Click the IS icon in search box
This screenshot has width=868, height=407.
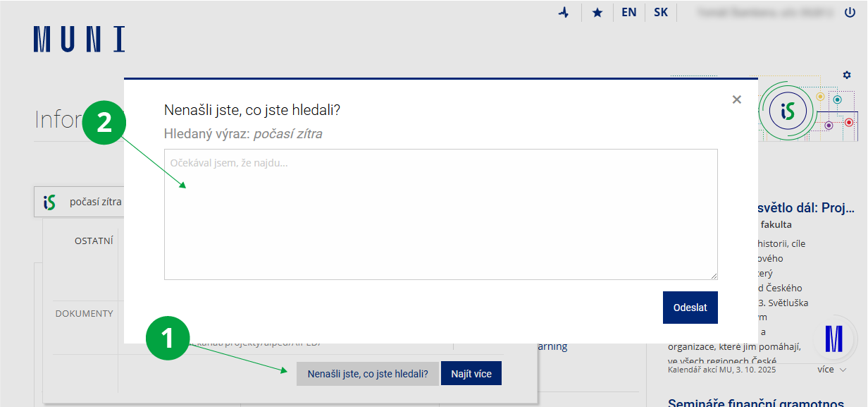[49, 202]
